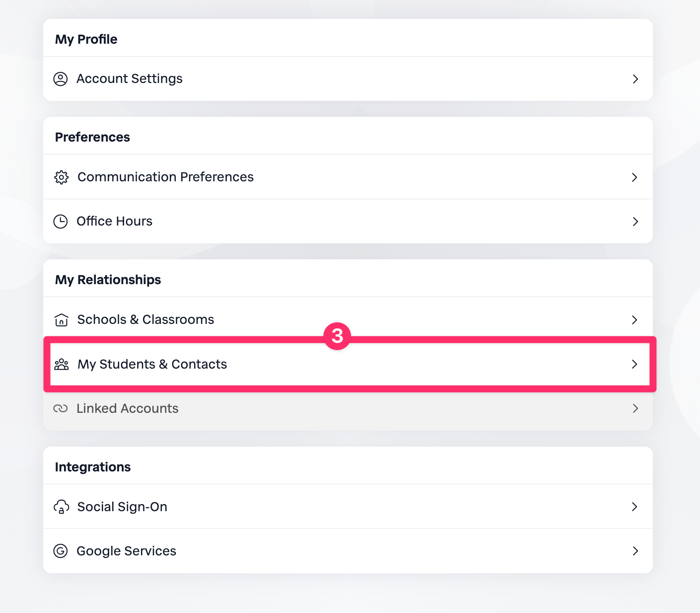
Task: Click the Linked Accounts row chevron
Action: point(635,409)
